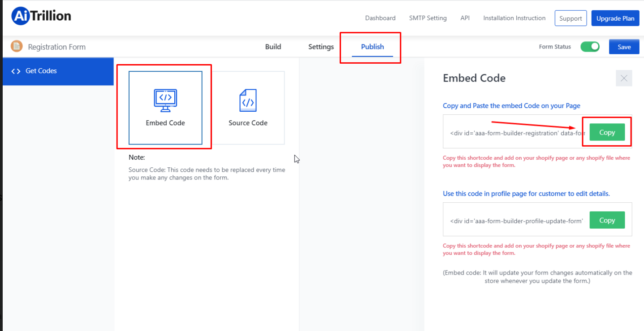The height and width of the screenshot is (331, 644).
Task: Click 'Copy and Paste the embed Code' text
Action: [511, 106]
